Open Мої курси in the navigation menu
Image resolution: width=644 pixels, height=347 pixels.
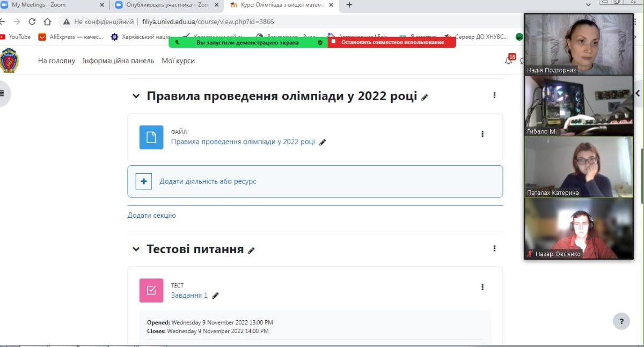pyautogui.click(x=178, y=61)
